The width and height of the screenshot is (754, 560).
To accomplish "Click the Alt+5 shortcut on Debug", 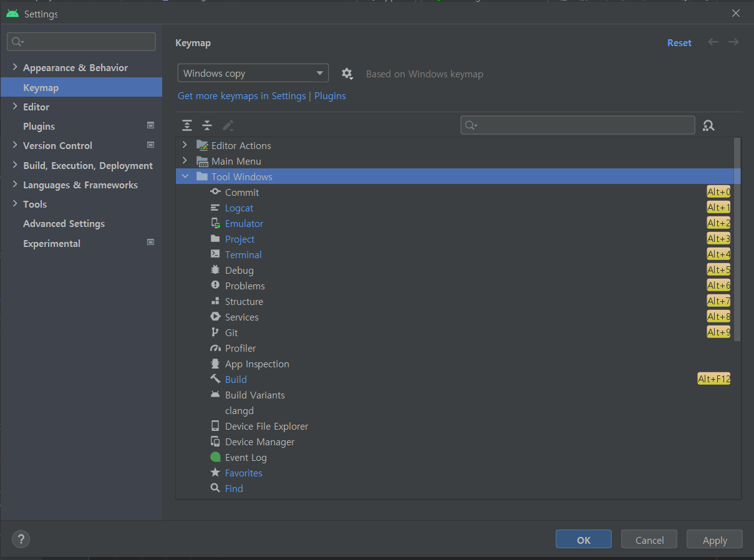I will (718, 270).
